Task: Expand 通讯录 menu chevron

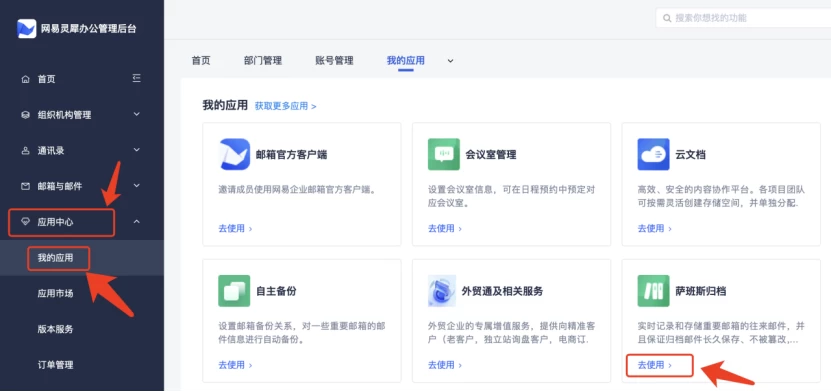Action: click(137, 150)
